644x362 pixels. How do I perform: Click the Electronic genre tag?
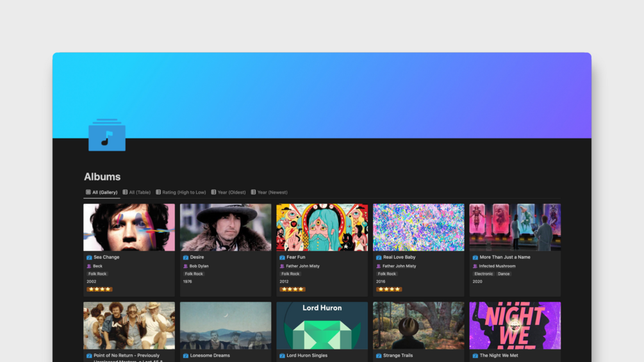(483, 274)
